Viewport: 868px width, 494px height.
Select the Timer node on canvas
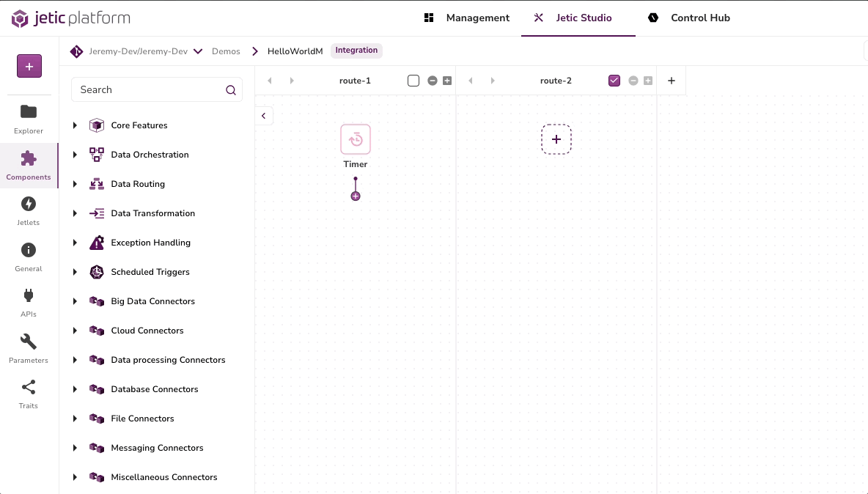[x=356, y=139]
